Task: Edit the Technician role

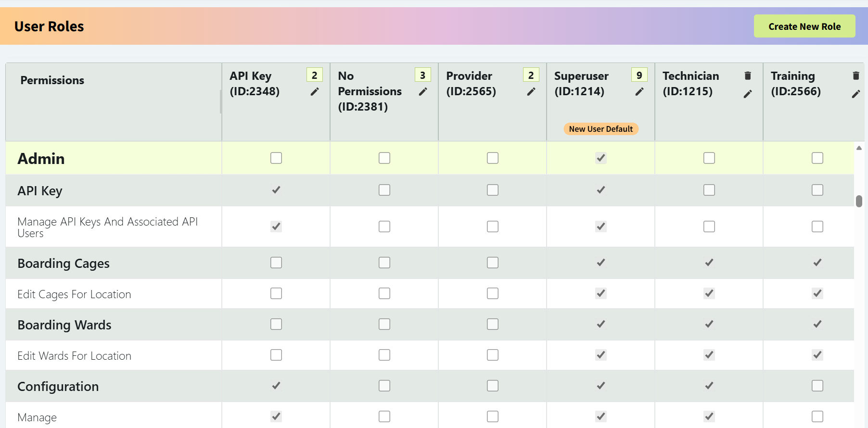Action: tap(748, 94)
